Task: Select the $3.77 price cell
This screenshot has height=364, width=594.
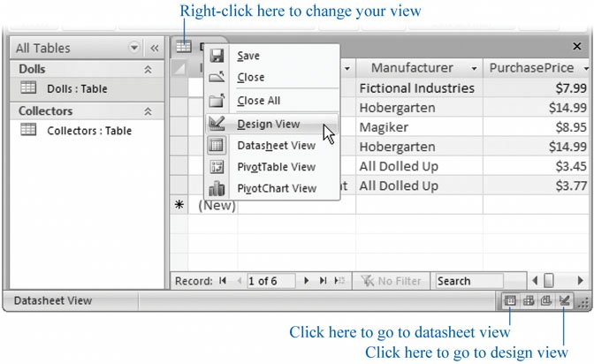Action: click(x=537, y=186)
